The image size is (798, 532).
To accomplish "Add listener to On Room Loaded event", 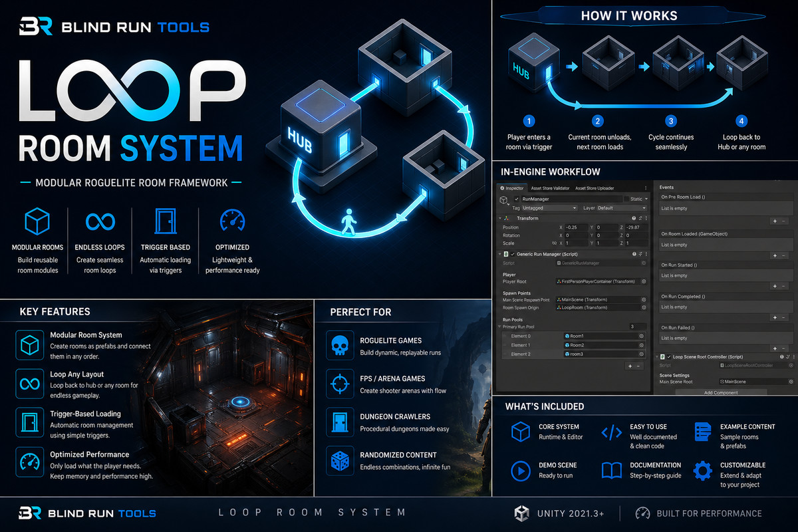I will pyautogui.click(x=775, y=255).
